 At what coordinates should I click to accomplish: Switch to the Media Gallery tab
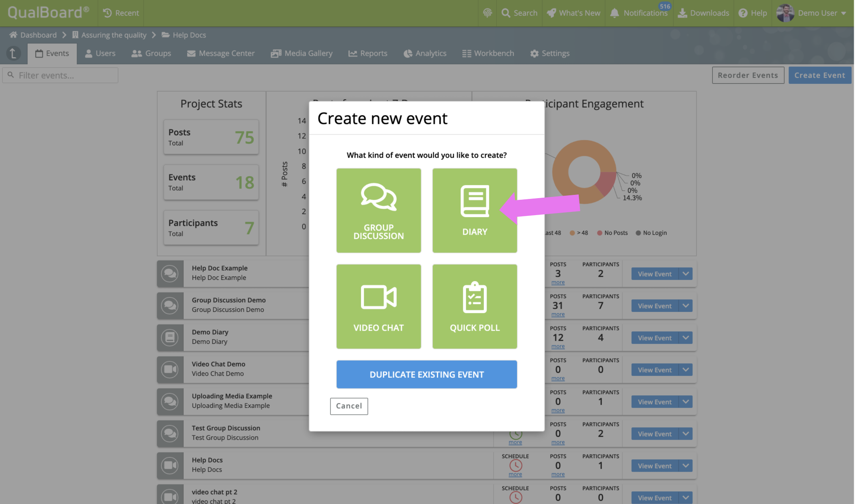pos(301,53)
